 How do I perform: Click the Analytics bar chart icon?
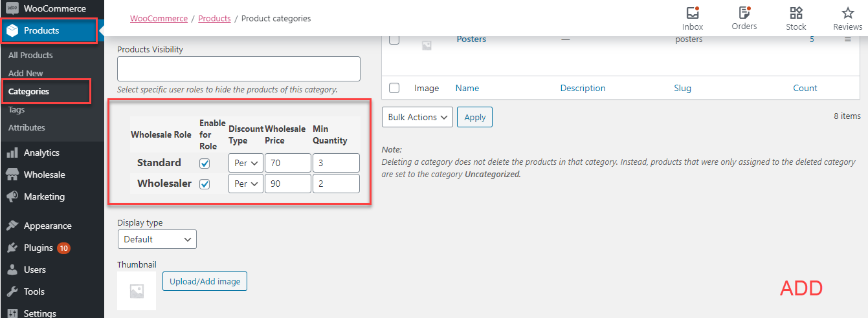point(12,153)
